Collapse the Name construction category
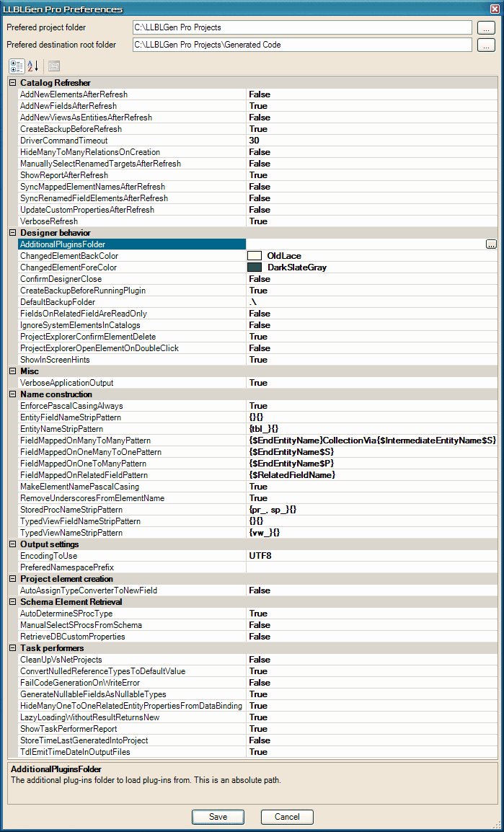 13,394
